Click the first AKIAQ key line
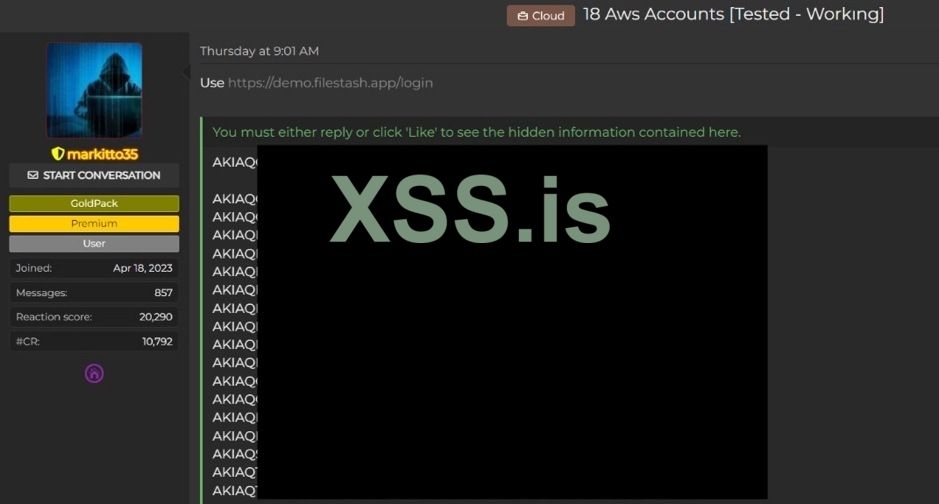939x504 pixels. [x=235, y=162]
